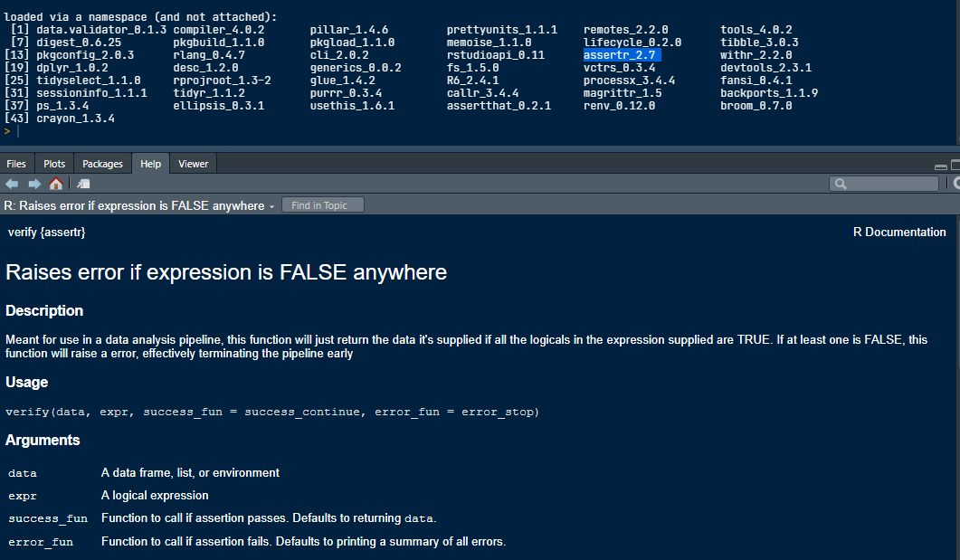Click the magnifier icon in search box
Image resolution: width=960 pixels, height=560 pixels.
(841, 183)
